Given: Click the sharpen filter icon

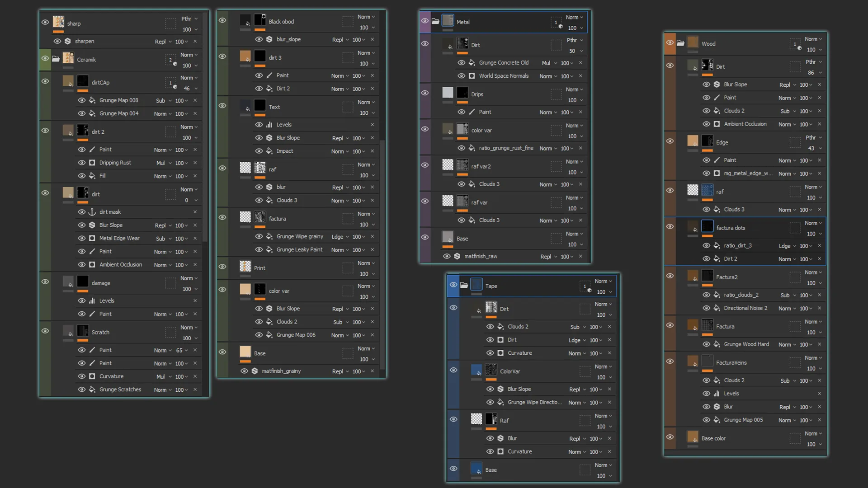Looking at the screenshot, I should (x=68, y=41).
